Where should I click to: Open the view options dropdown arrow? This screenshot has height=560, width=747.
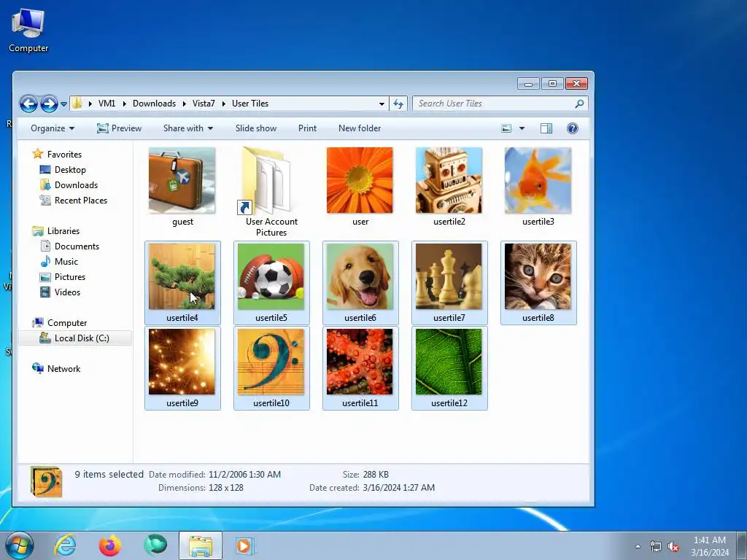522,128
